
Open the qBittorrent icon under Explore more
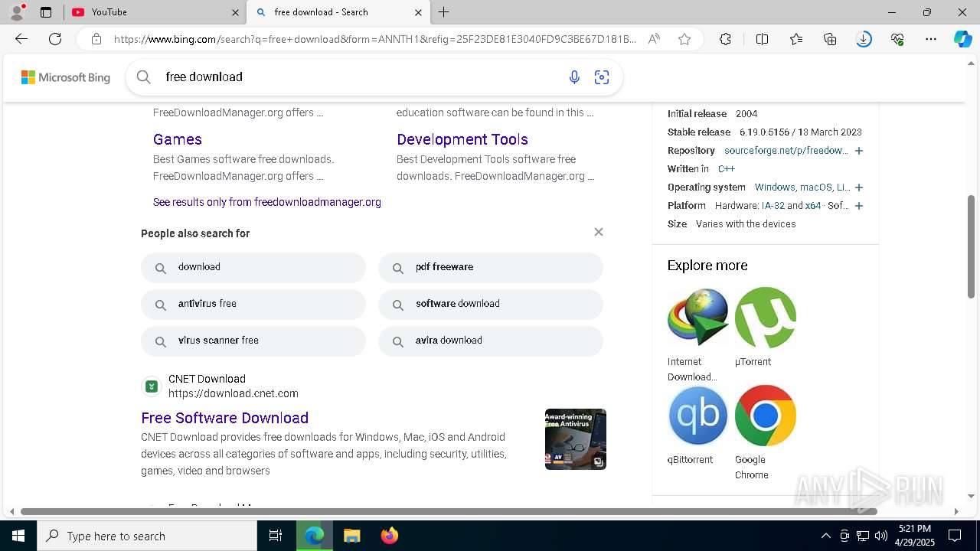(x=697, y=416)
